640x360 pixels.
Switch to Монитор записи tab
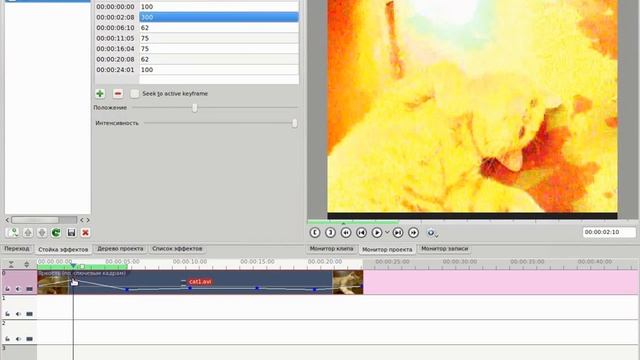click(444, 249)
